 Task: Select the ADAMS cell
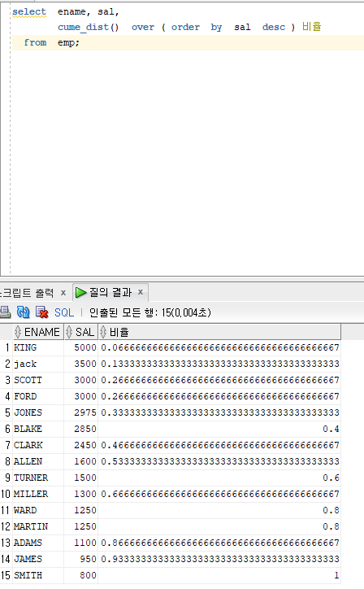coord(38,543)
